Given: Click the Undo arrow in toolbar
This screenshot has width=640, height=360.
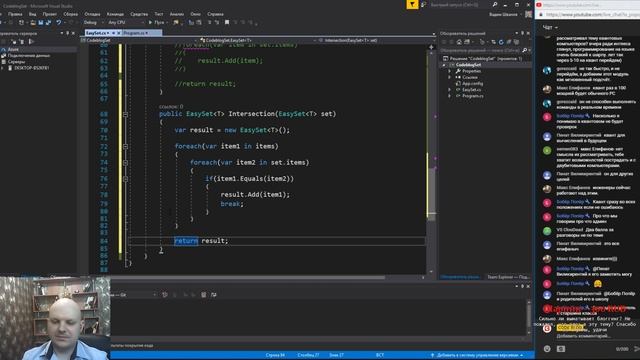Looking at the screenshot, I should pyautogui.click(x=59, y=22).
